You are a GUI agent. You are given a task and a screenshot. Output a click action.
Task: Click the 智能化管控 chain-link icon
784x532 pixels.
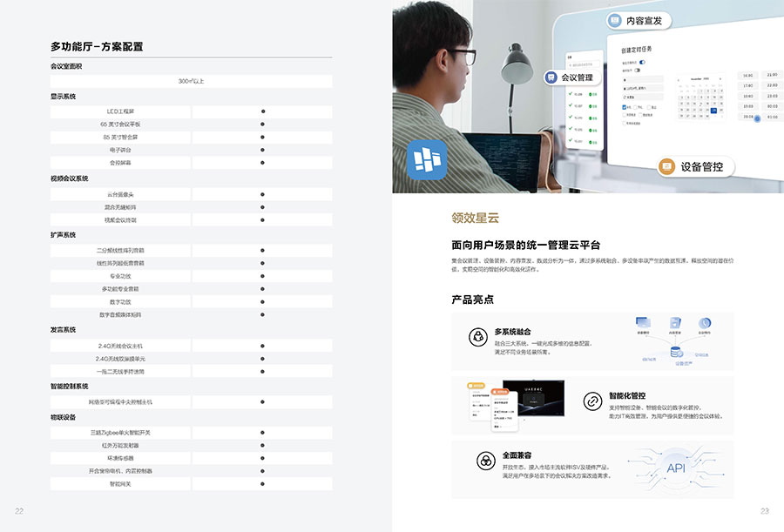[591, 401]
